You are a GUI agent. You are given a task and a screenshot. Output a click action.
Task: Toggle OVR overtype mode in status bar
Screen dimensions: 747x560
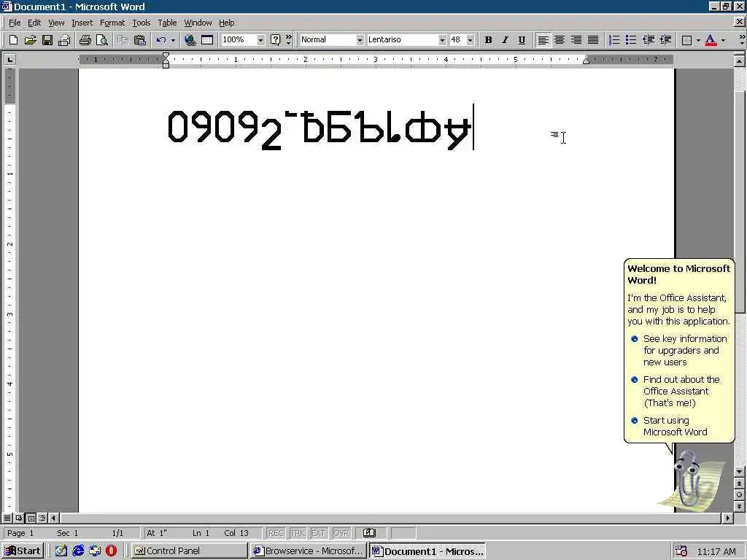point(341,533)
